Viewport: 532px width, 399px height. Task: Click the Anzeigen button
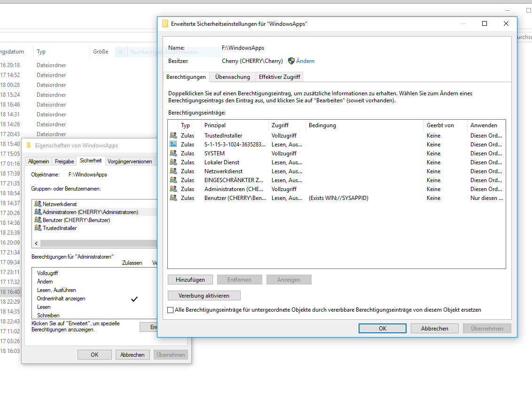(289, 280)
